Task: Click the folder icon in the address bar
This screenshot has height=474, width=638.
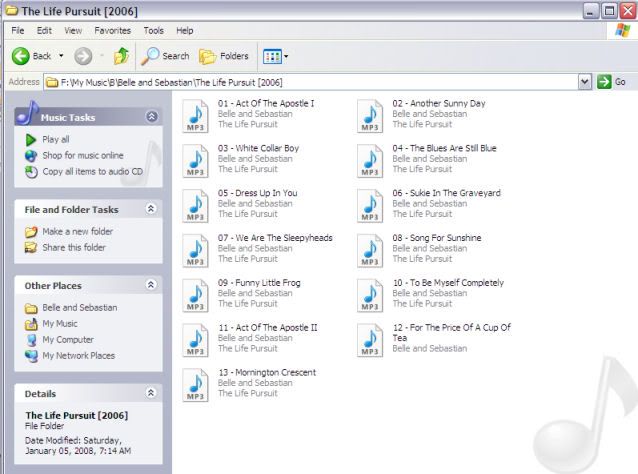Action: [52, 83]
